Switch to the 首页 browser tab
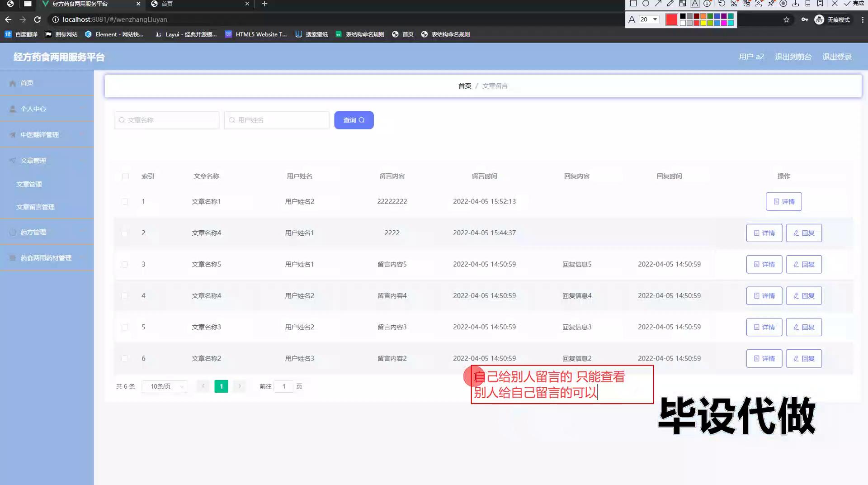Viewport: 868px width, 485px height. coord(200,4)
